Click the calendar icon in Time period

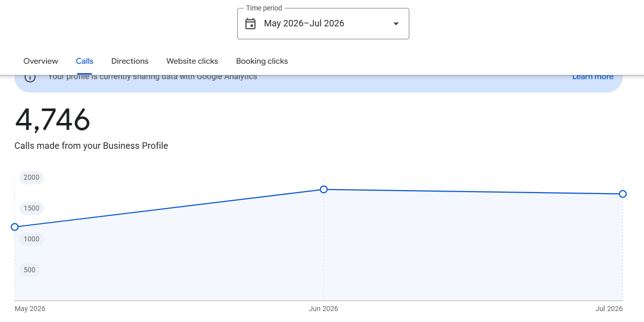pos(251,24)
